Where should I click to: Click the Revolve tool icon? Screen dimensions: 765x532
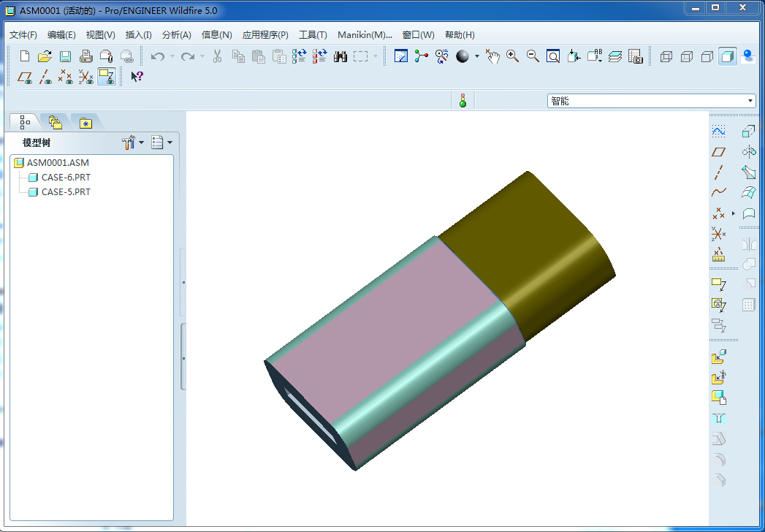748,152
